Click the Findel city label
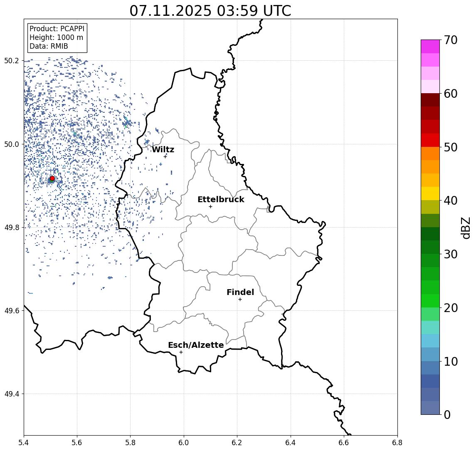 pyautogui.click(x=240, y=292)
